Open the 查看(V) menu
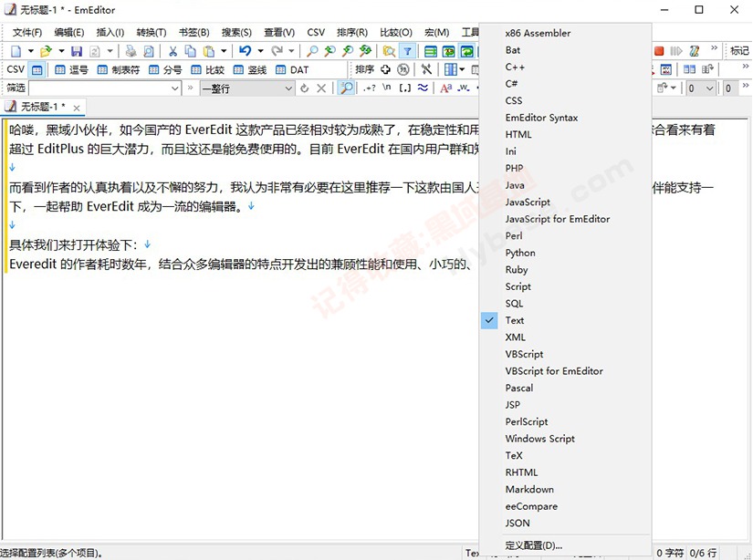Screen dimensions: 753x560 tap(279, 33)
